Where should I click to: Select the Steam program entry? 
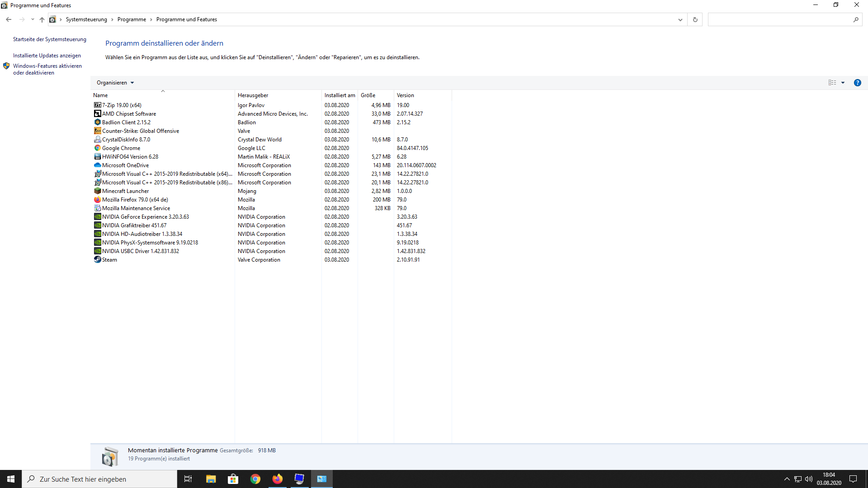coord(109,260)
